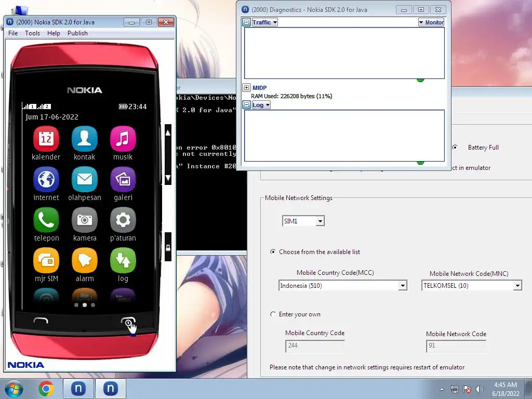Open the Publish menu in emulator
Screen dimensions: 532x399
[77, 33]
